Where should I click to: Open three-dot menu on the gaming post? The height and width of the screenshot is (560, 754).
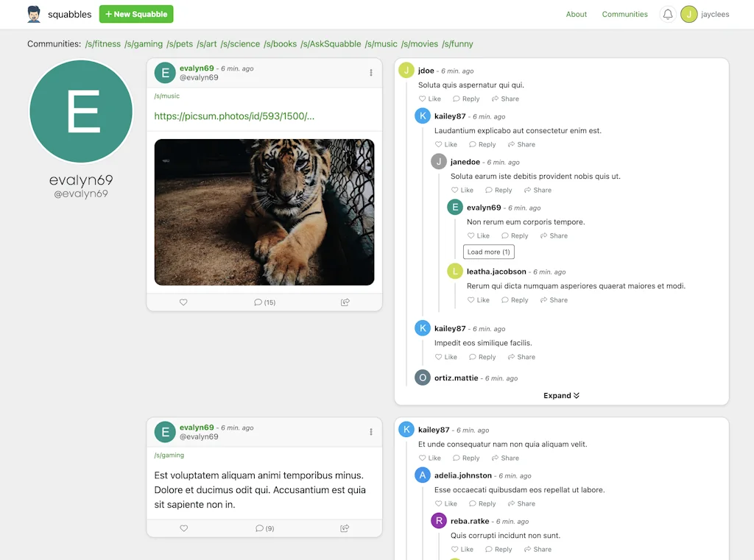[x=371, y=432]
